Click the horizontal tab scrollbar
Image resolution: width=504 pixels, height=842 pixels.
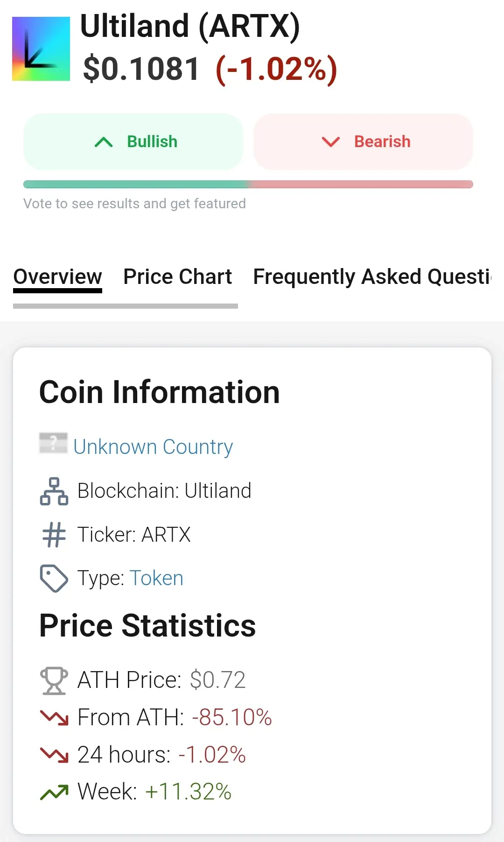pos(126,306)
